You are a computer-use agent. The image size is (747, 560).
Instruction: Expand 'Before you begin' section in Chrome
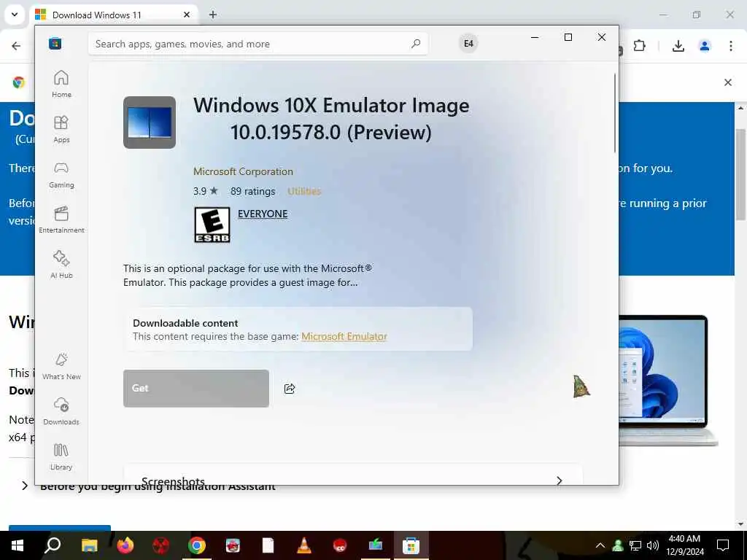click(25, 486)
